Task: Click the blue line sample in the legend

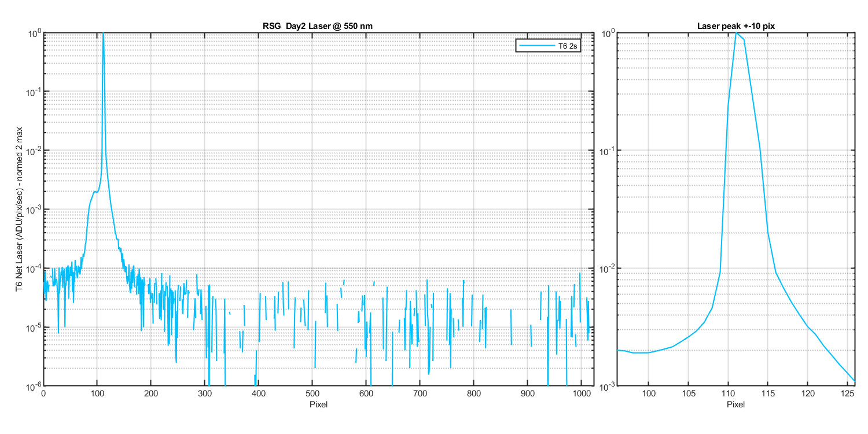Action: [x=536, y=46]
